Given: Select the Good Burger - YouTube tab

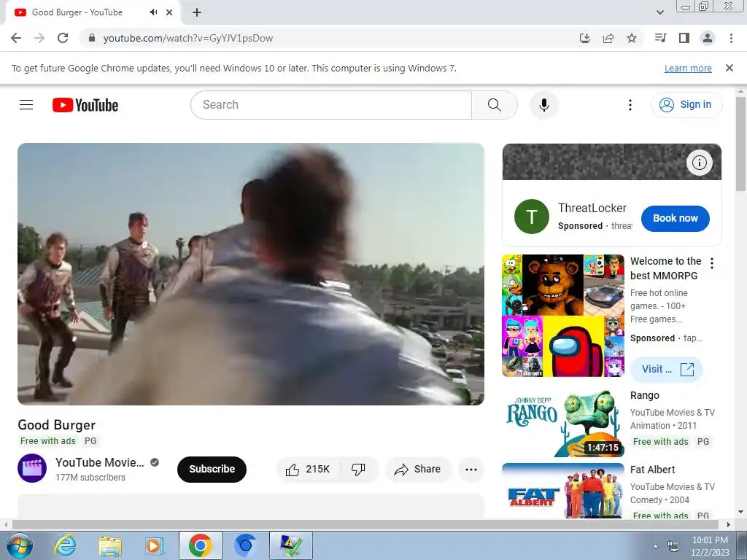Looking at the screenshot, I should coord(93,12).
